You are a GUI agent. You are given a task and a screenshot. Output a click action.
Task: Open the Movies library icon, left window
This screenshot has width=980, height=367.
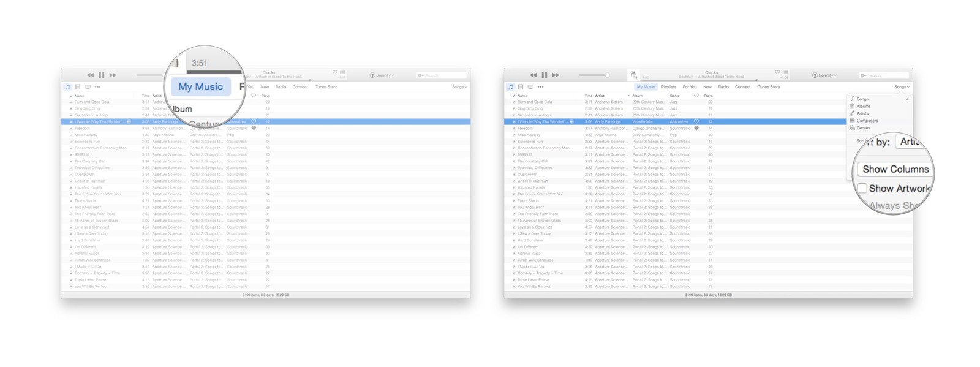(78, 87)
